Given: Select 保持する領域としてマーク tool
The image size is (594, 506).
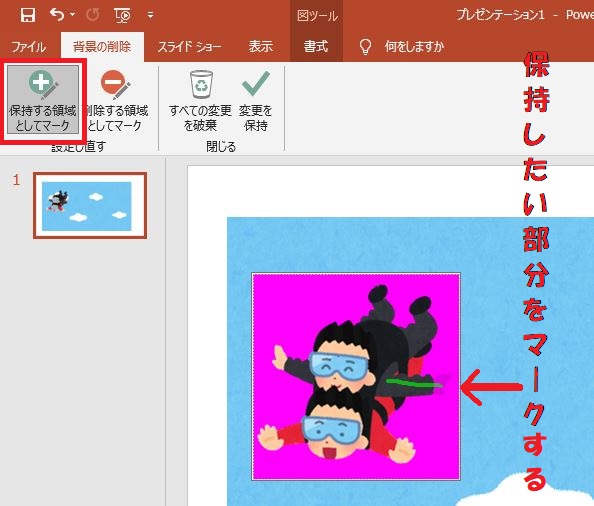Looking at the screenshot, I should point(43,100).
